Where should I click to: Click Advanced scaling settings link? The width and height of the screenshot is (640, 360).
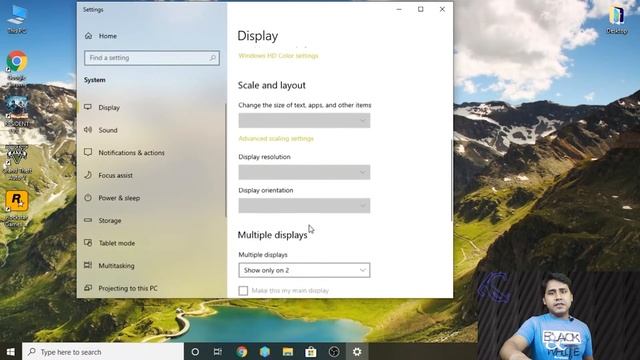pyautogui.click(x=276, y=139)
